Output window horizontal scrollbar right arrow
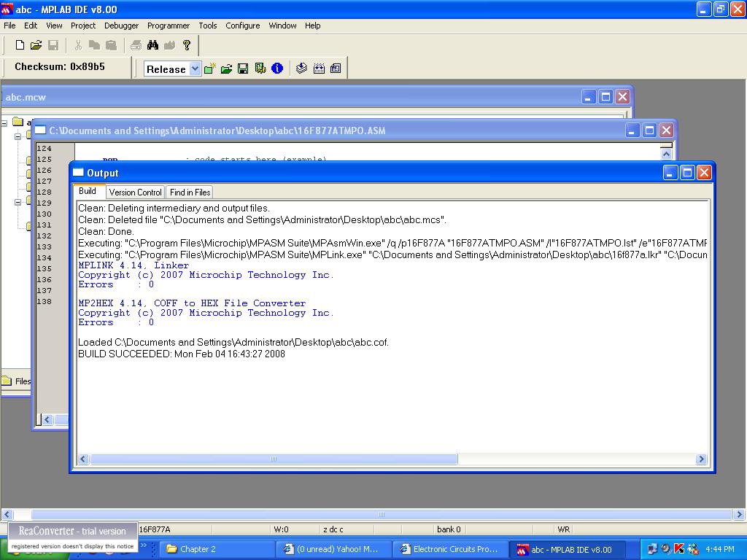 (701, 459)
